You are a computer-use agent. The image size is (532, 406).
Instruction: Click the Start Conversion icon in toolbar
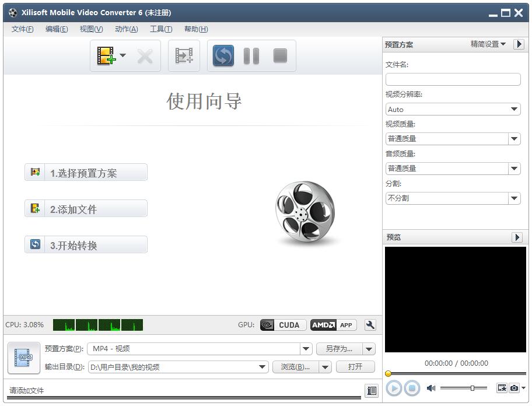[222, 55]
